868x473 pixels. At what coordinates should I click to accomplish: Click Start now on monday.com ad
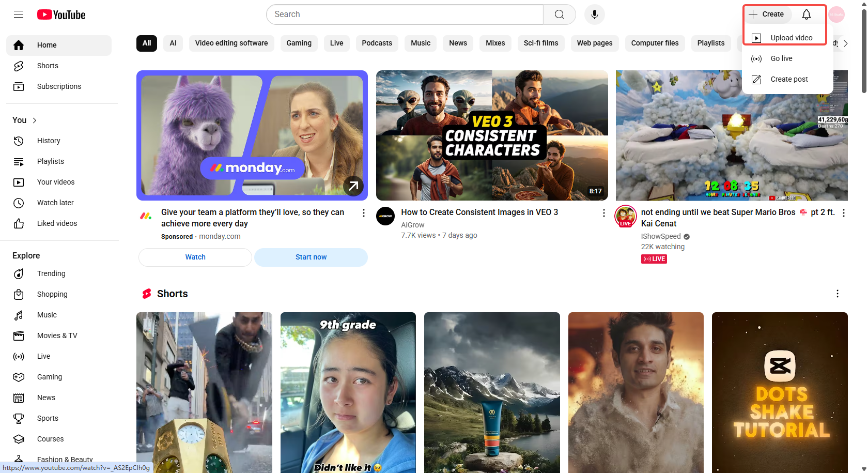[311, 257]
